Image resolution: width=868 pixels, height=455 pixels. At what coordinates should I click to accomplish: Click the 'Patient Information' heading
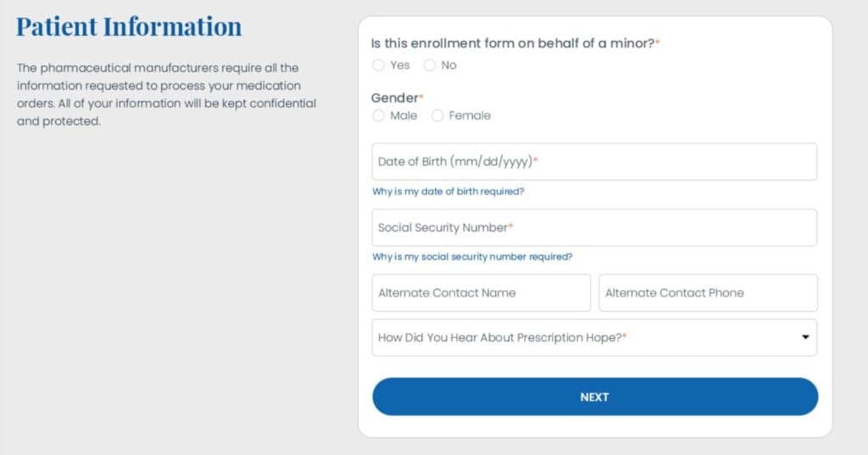click(x=129, y=26)
